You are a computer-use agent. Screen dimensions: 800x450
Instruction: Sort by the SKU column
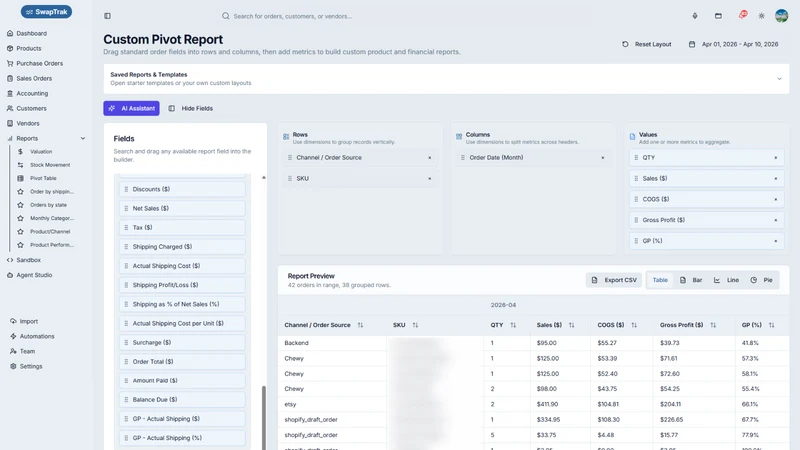(x=415, y=325)
